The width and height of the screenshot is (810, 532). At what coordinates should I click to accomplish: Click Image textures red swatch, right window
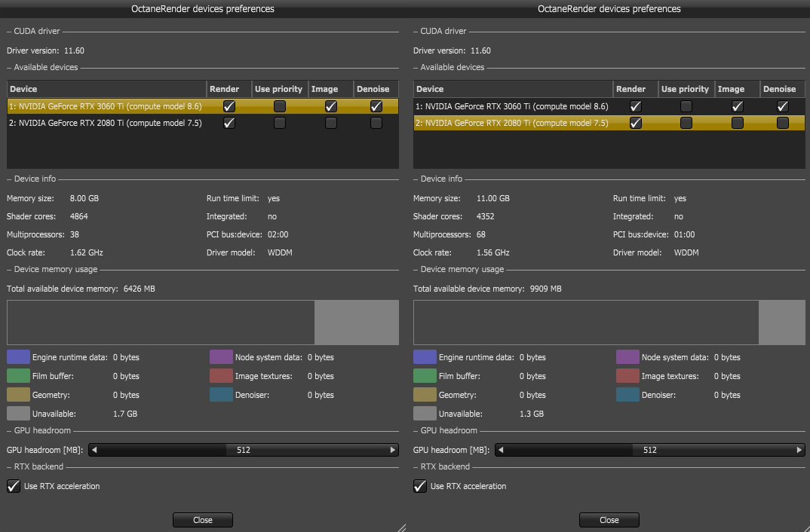point(627,376)
